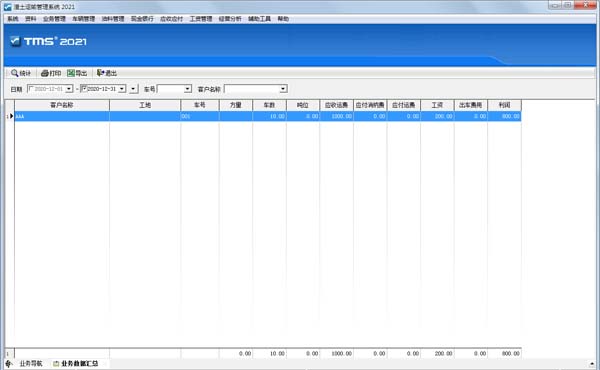Screen dimensions: 600x370
Task: Click the 导出 Excel export icon
Action: [71, 73]
